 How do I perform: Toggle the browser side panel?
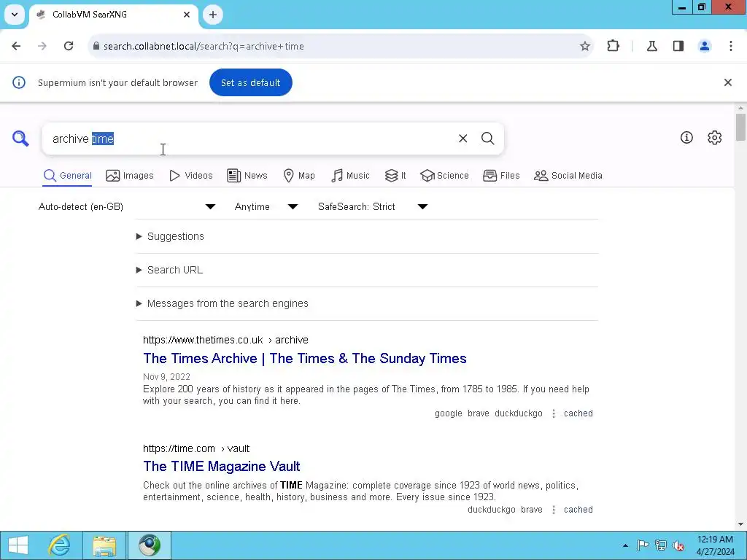(678, 46)
